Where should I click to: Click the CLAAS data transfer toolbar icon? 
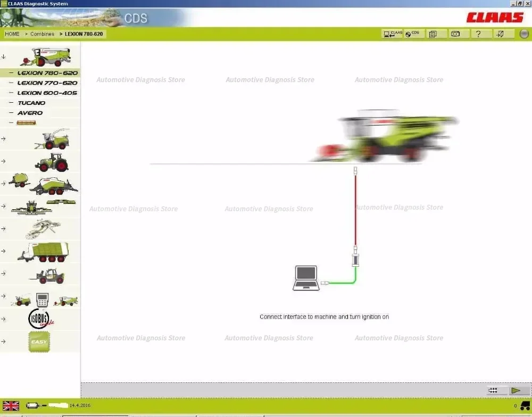[x=392, y=34]
